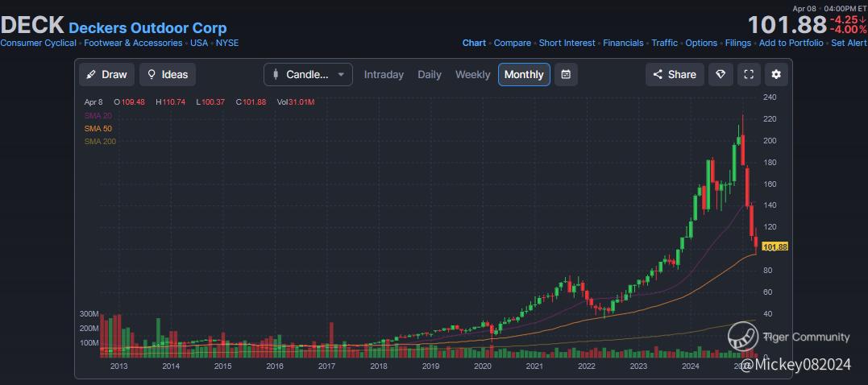This screenshot has height=385, width=868.
Task: Open the Compare link
Action: click(x=512, y=43)
